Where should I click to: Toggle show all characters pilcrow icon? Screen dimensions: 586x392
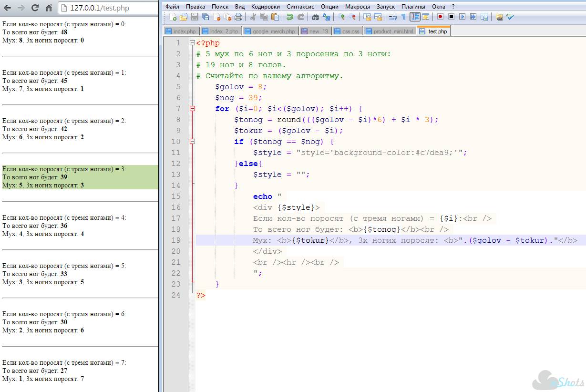(x=403, y=17)
